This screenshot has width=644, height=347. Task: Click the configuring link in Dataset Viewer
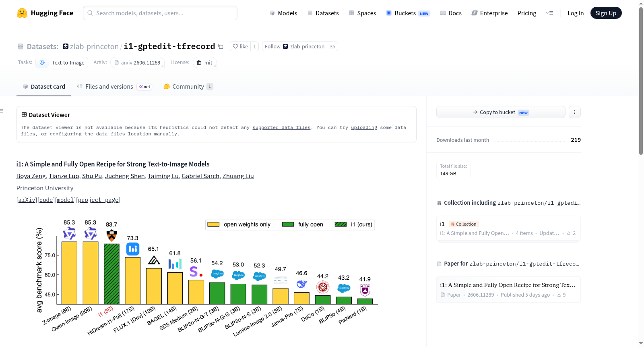(66, 134)
